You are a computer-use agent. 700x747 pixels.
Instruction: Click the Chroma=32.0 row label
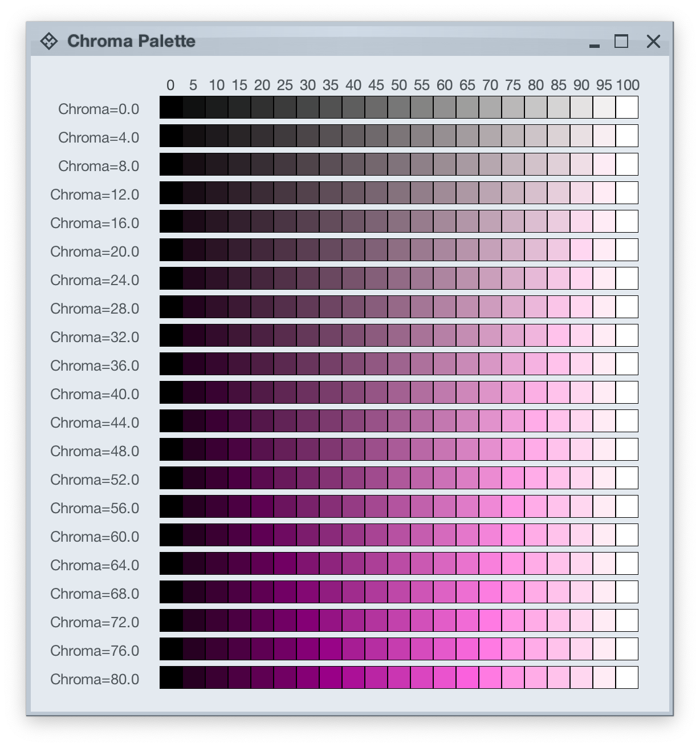(95, 337)
